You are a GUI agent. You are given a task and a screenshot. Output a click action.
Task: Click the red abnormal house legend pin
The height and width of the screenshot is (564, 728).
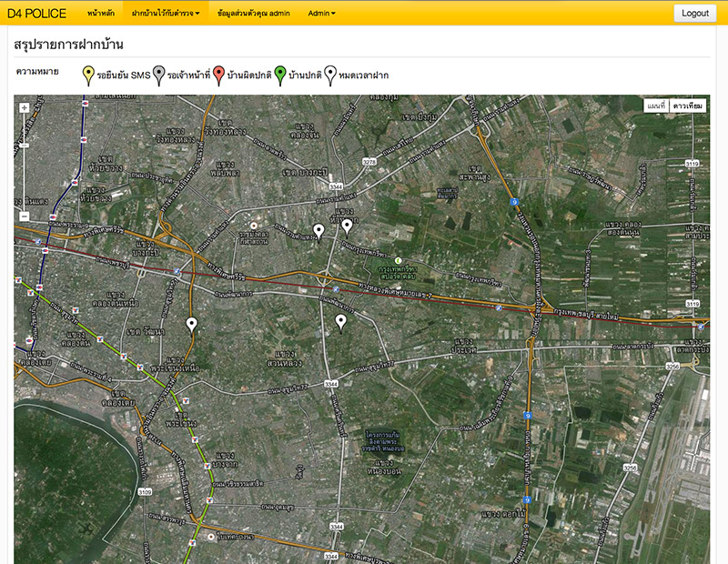218,75
